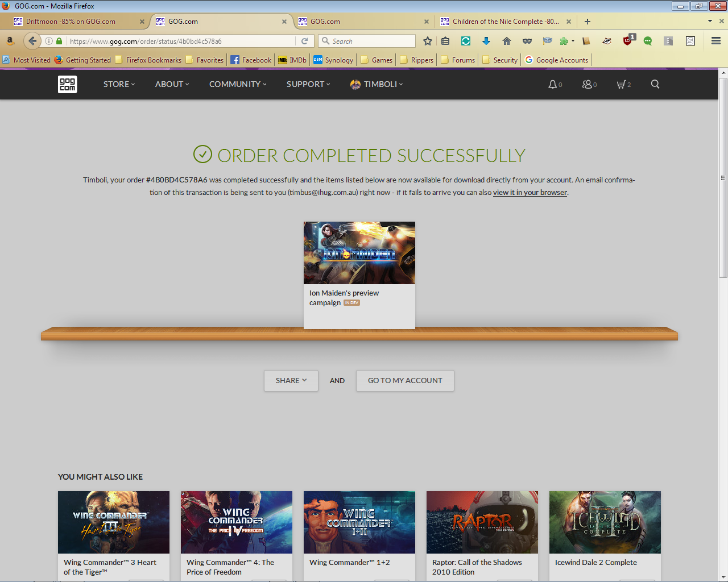Open the Most Visited bookmark
Viewport: 728px width, 582px height.
pyautogui.click(x=26, y=60)
